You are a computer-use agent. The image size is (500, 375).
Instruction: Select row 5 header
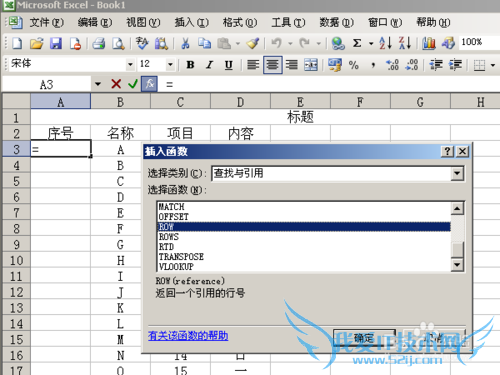click(16, 181)
